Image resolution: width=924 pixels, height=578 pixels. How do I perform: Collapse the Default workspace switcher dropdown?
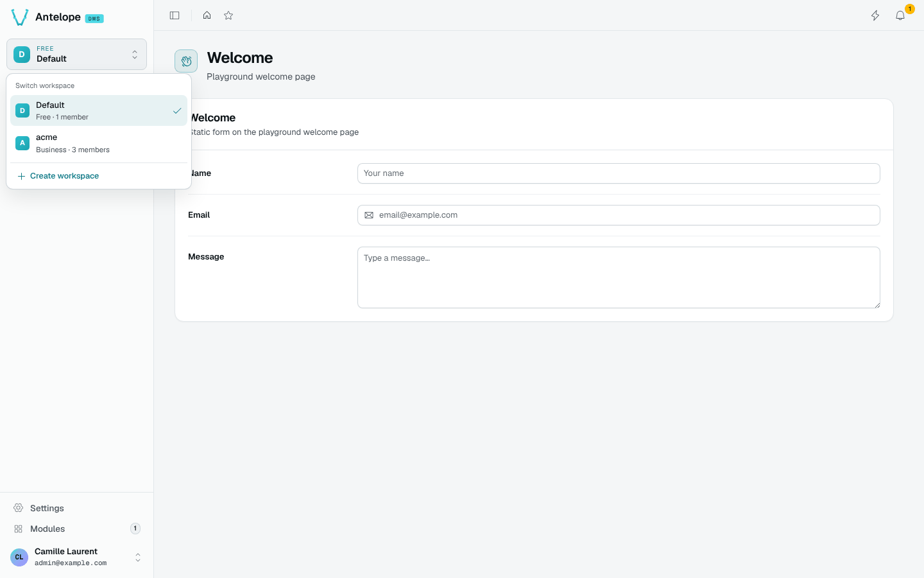pos(76,54)
